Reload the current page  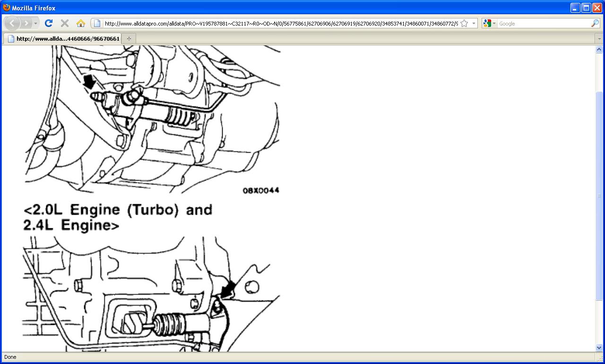[48, 23]
